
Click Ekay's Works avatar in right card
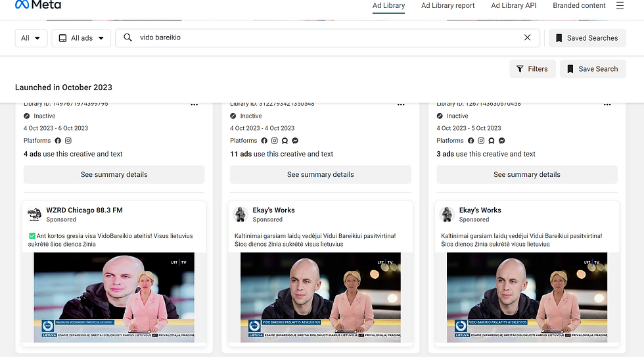(x=447, y=214)
